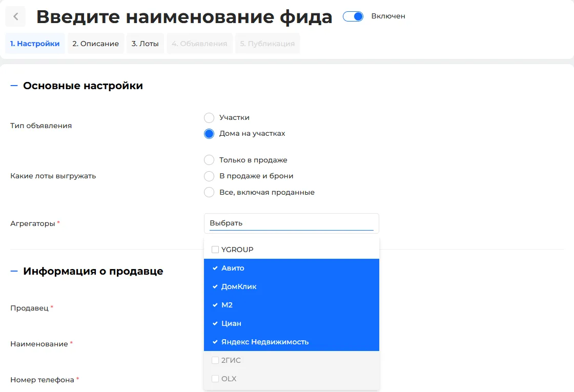The height and width of the screenshot is (392, 574).
Task: Uncheck the Циан option
Action: [292, 323]
